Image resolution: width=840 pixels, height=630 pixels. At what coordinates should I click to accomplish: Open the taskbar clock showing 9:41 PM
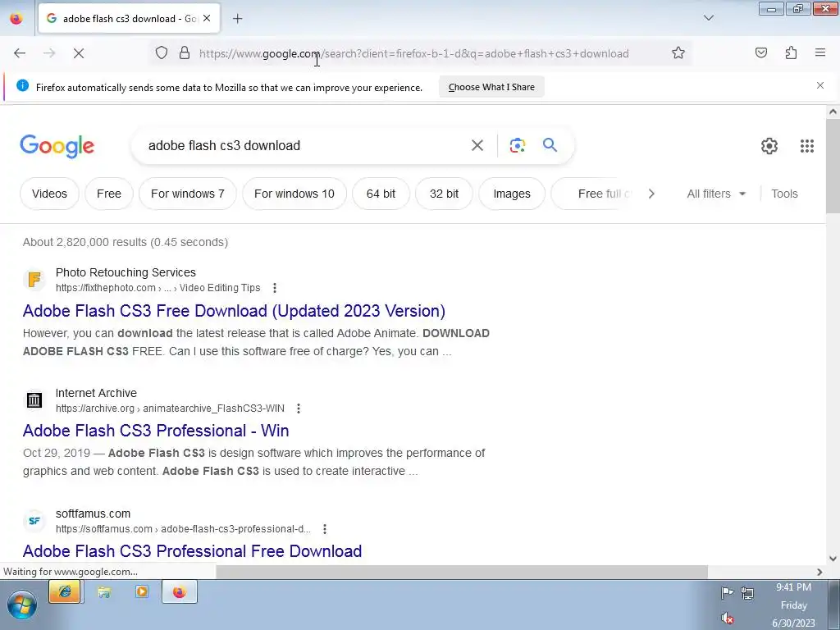coord(793,605)
